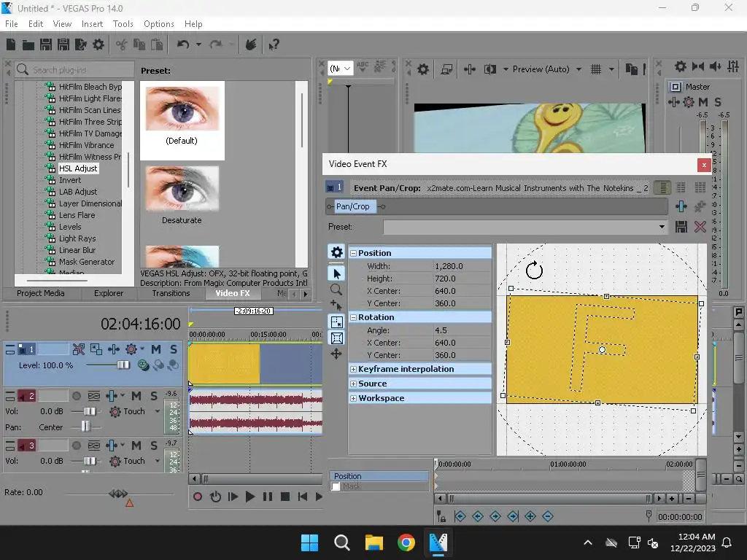Open the File menu
Viewport: 747px width, 560px height.
pos(12,24)
